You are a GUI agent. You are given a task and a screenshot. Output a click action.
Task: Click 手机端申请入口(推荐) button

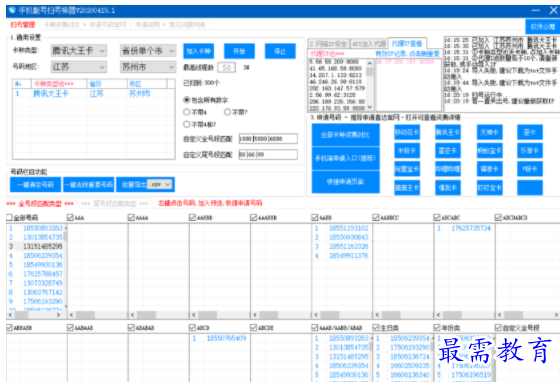345,158
